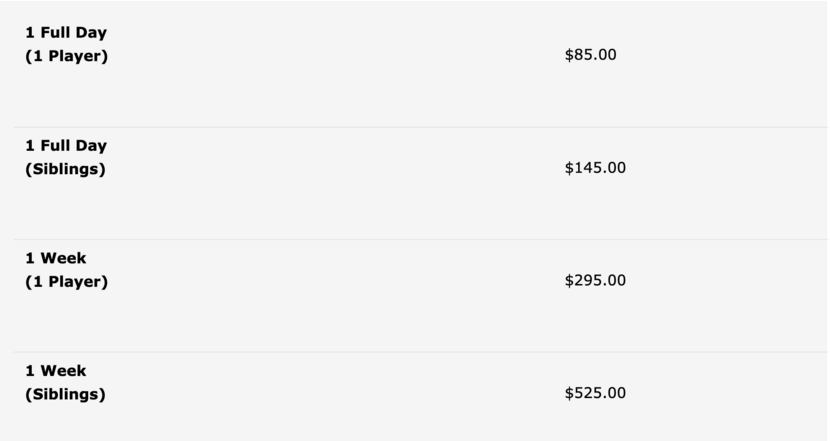Click empty space between (1 Player) and $85.00
Viewport: 830px width, 441px height.
tap(336, 55)
